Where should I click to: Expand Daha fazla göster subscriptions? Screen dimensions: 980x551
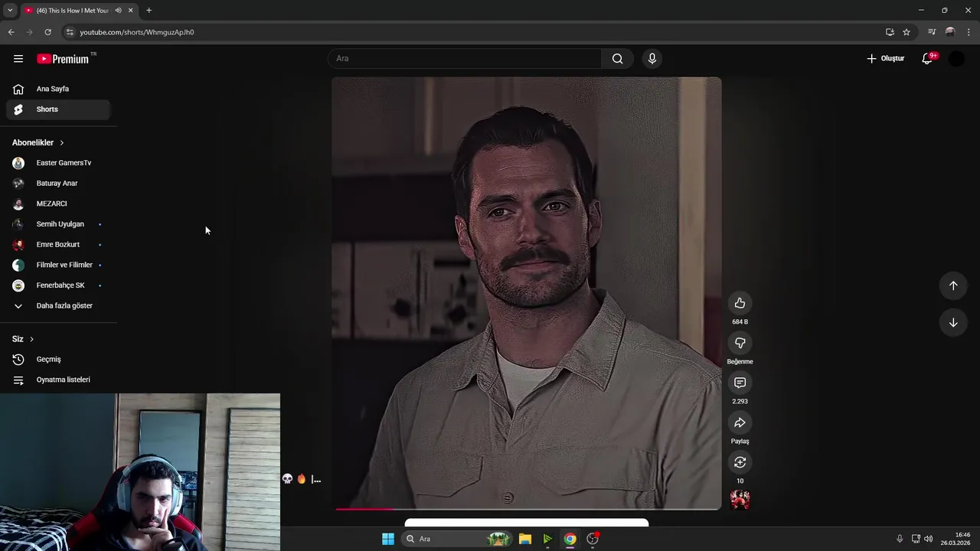(58, 306)
